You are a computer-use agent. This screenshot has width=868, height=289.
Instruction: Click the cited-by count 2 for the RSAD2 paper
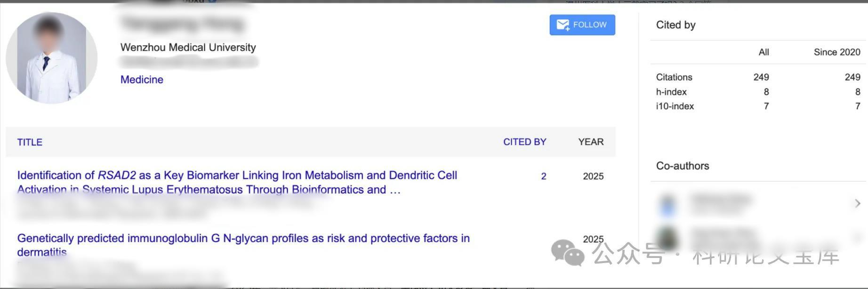click(x=544, y=176)
